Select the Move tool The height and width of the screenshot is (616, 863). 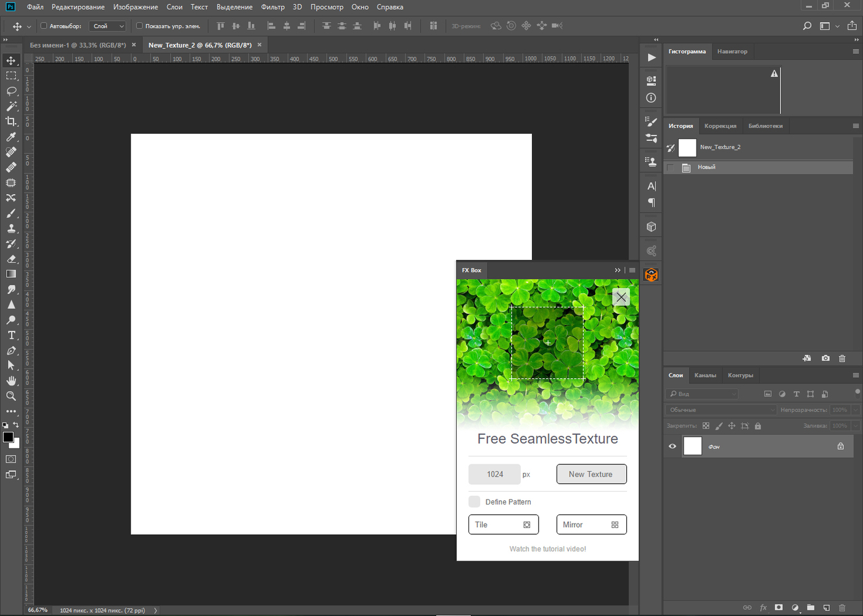[11, 60]
